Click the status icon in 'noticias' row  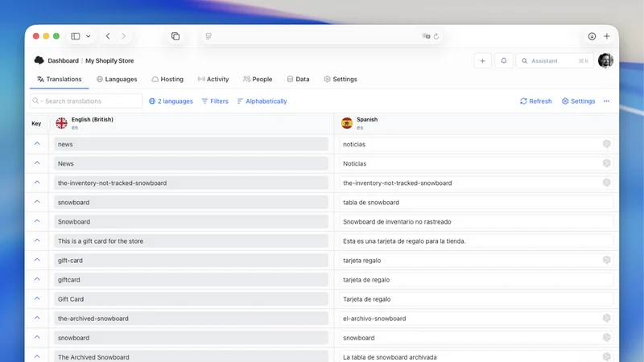click(607, 144)
